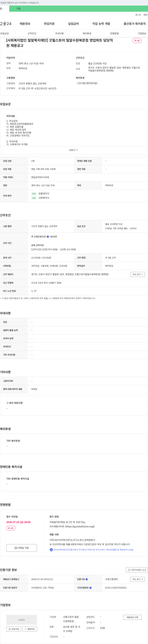Click the 유통관리사 qualification text
This screenshot has width=148, height=644.
point(44,194)
